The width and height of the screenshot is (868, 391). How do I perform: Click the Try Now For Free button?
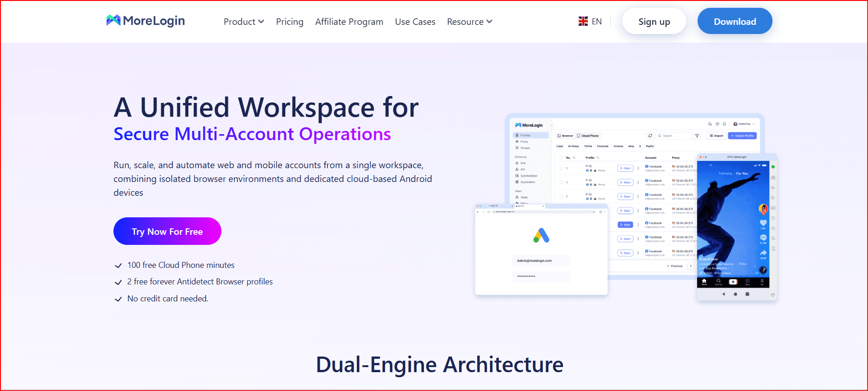(x=167, y=232)
